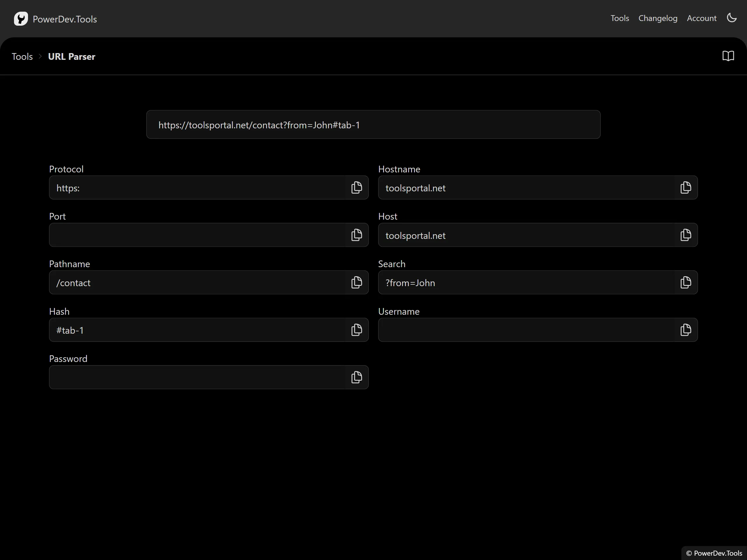This screenshot has height=560, width=747.
Task: Copy the Hash value
Action: click(x=356, y=330)
